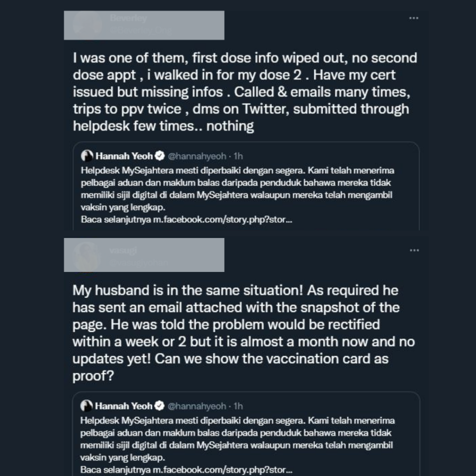Viewport: 476px width, 476px height.
Task: Open the Hannah Yeoh name link under the 'first dose' tweet
Action: point(124,156)
